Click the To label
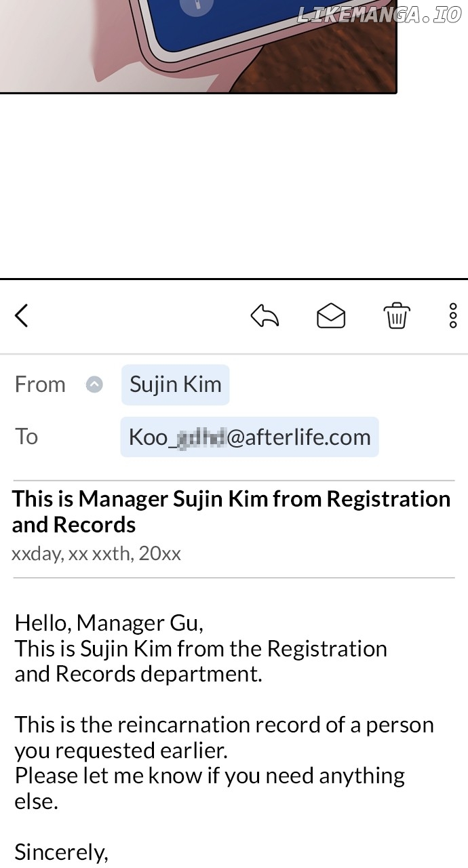 coord(26,437)
